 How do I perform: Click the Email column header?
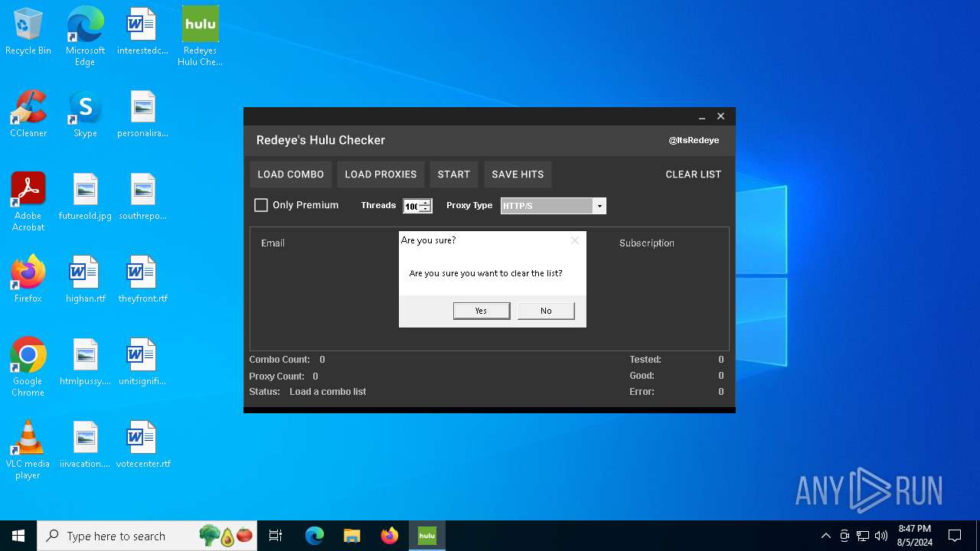(273, 243)
